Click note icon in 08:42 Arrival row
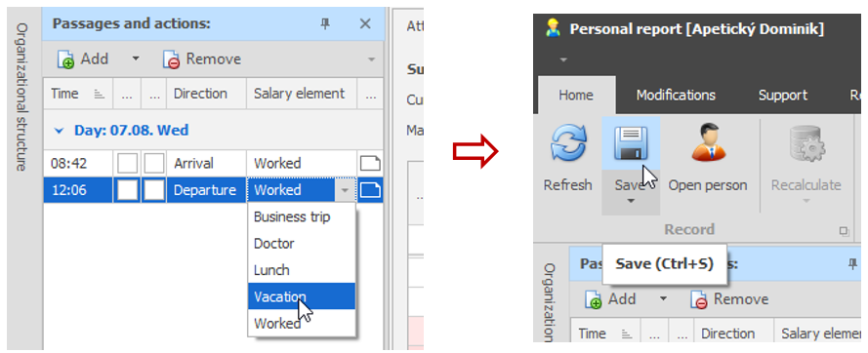This screenshot has height=353, width=868. [371, 163]
